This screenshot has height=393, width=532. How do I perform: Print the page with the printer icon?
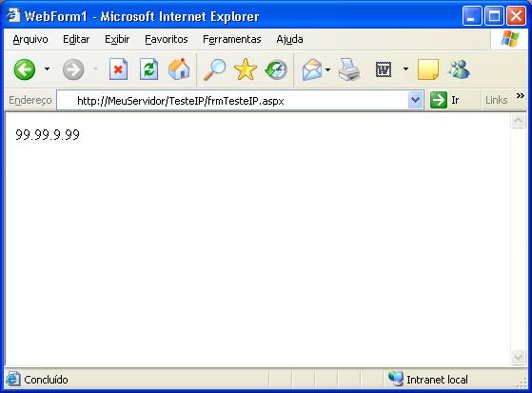[x=349, y=69]
